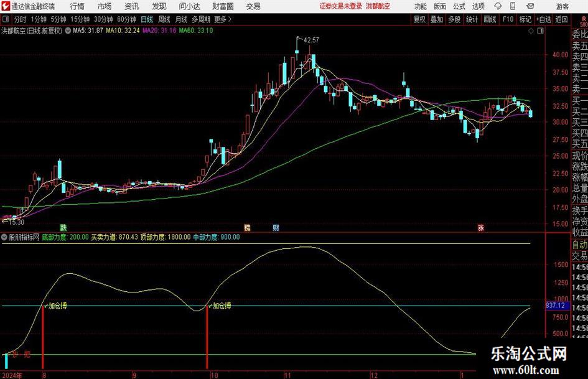Viewport: 588px width, 379px height.
Task: Click the second 加仓搏 signal marker near month 10
Action: pyautogui.click(x=222, y=306)
